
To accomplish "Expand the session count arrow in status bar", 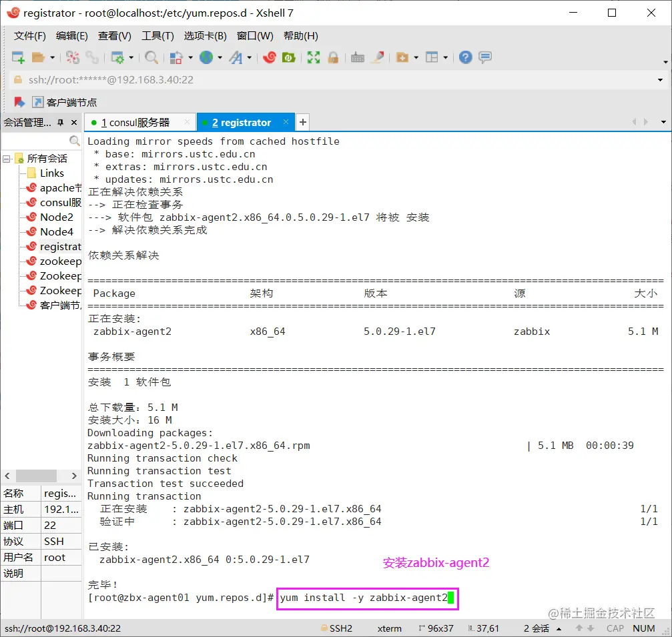I will (559, 628).
